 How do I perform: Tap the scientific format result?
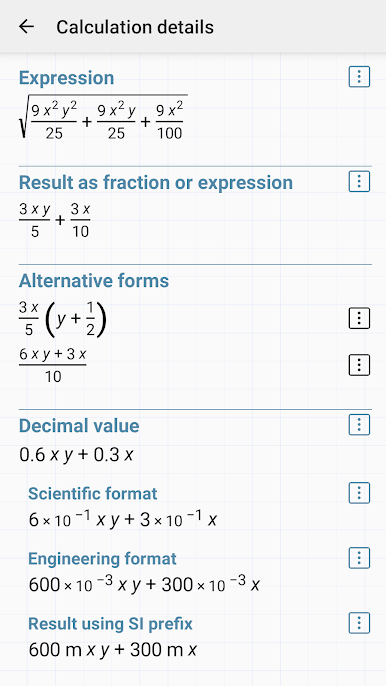point(123,519)
